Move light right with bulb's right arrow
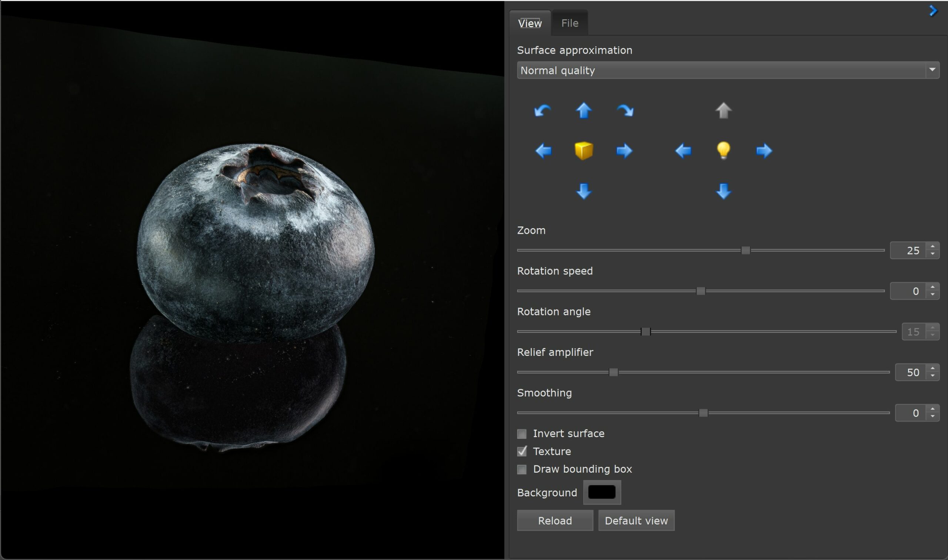Viewport: 948px width, 560px height. pyautogui.click(x=764, y=151)
